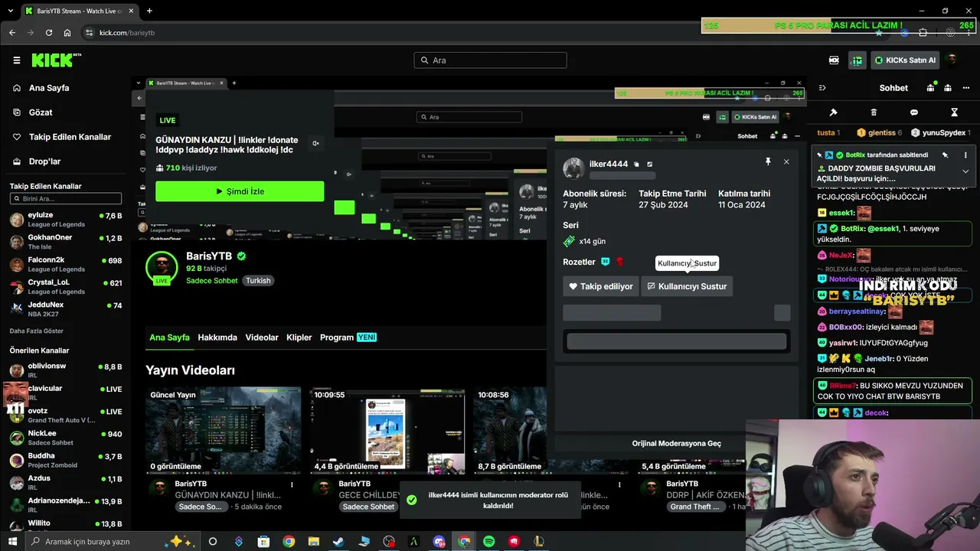Switch to the Videolar tab

click(x=262, y=337)
